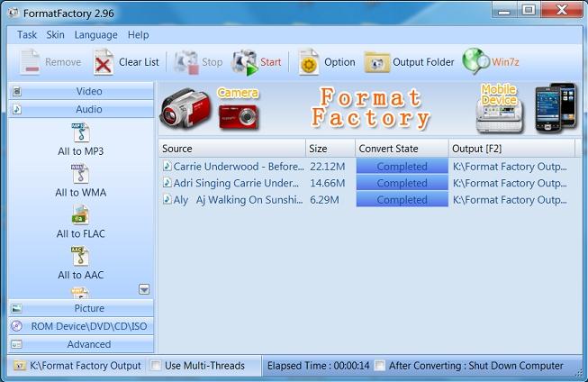Viewport: 588px width, 382px height.
Task: Click the Start conversion icon
Action: [245, 62]
